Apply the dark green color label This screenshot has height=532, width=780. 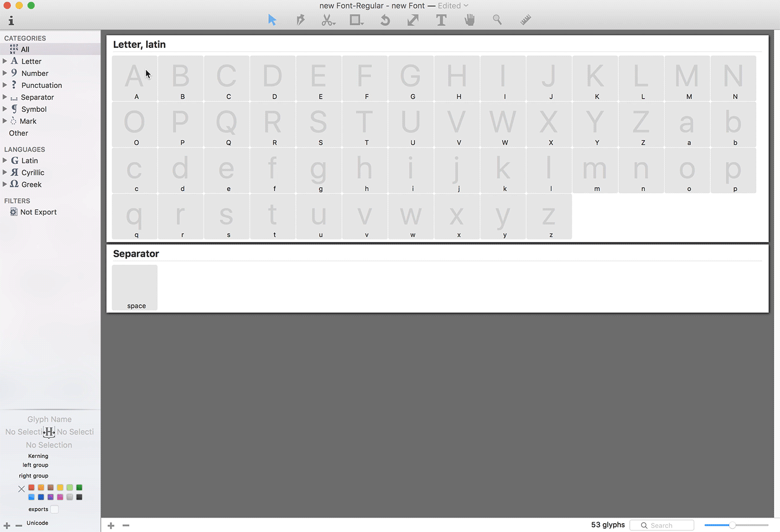coord(79,487)
